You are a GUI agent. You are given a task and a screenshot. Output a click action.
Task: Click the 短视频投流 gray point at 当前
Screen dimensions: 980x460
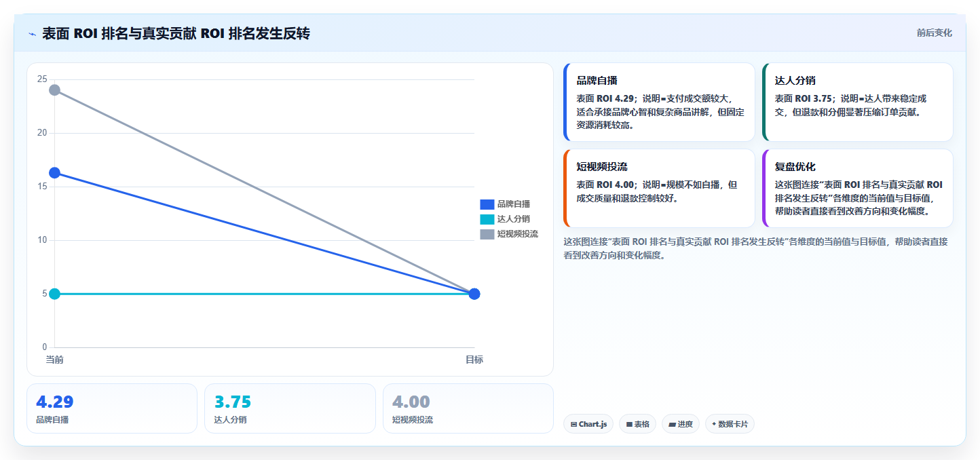pyautogui.click(x=54, y=90)
